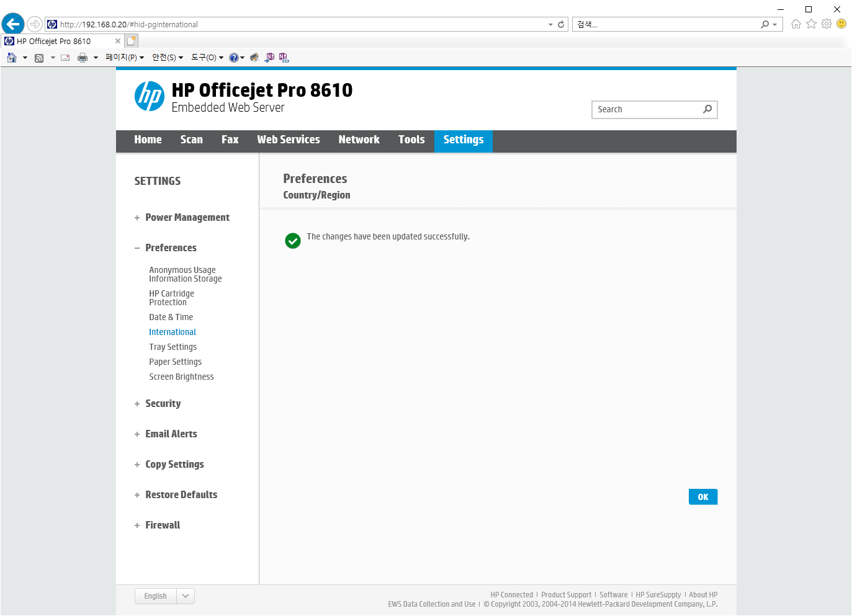Open the Network tab
The width and height of the screenshot is (852, 616).
tap(359, 140)
